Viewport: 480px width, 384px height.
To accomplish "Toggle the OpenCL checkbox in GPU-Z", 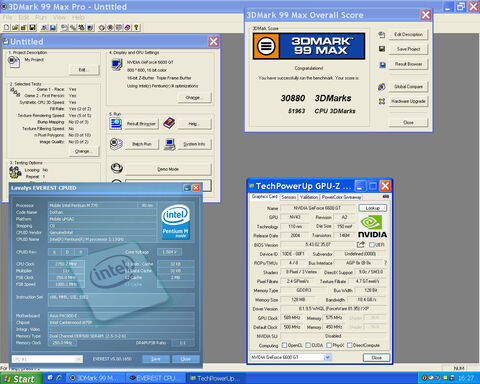I will click(x=284, y=345).
